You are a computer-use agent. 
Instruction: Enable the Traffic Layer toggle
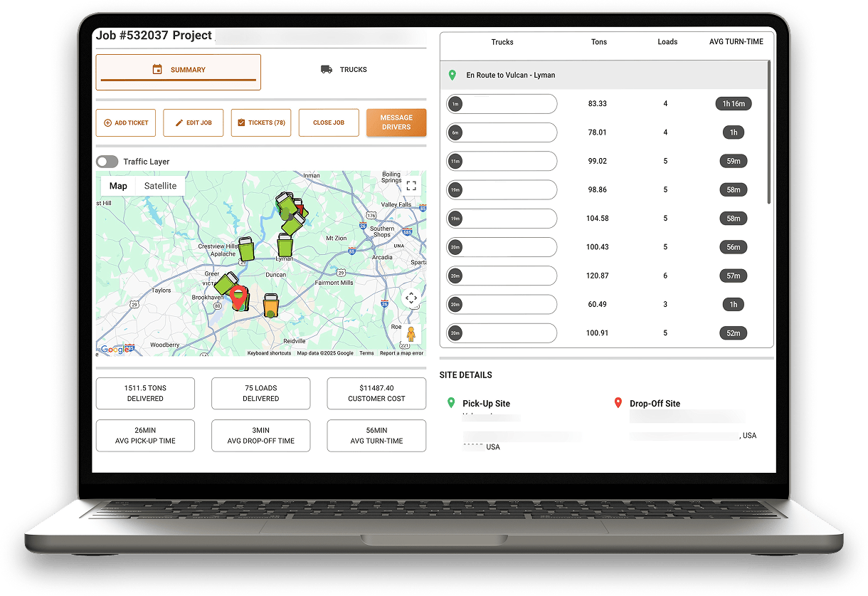click(x=107, y=162)
